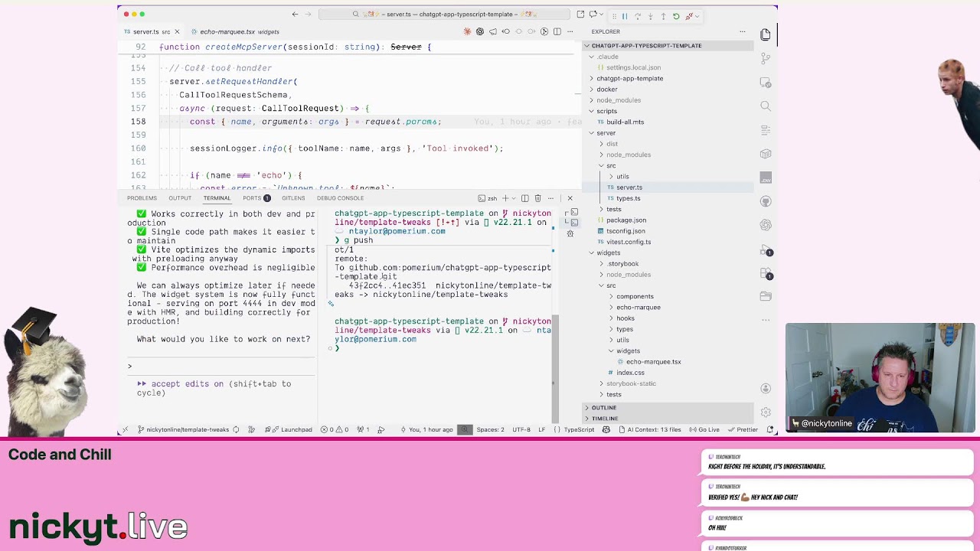The image size is (980, 551).
Task: Close the bottom panel
Action: 570,198
